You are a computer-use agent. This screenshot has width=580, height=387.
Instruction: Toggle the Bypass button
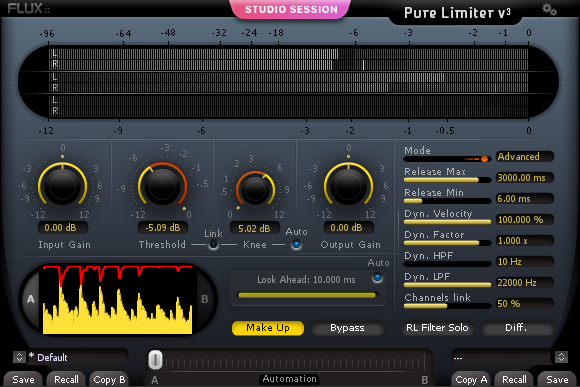347,328
